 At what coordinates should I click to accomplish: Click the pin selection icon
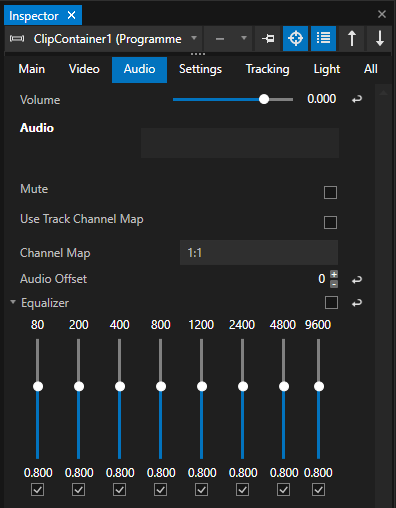coord(268,39)
